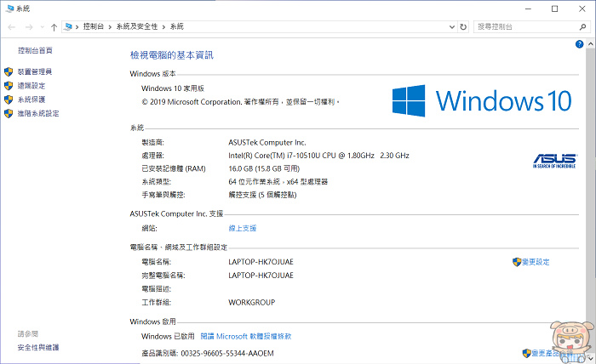Click the computer icon in address bar
This screenshot has width=596, height=364.
coord(68,26)
